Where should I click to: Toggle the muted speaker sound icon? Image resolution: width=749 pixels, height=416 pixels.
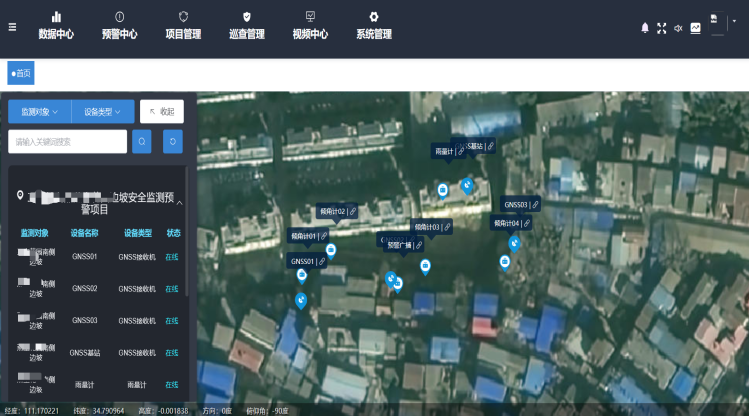tap(678, 28)
